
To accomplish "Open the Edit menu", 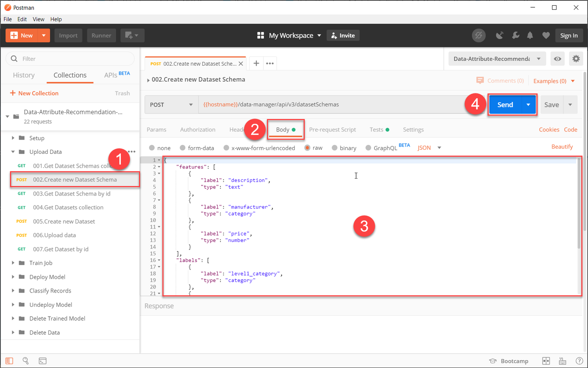I will point(22,19).
